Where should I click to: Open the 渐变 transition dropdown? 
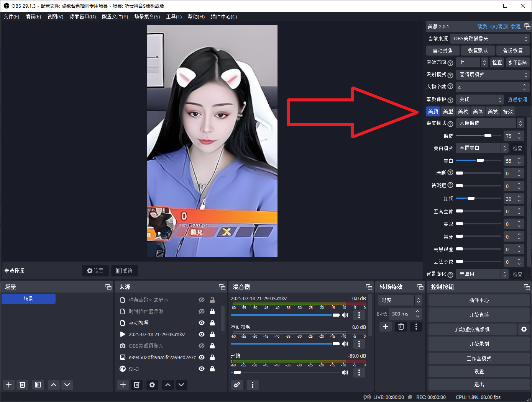[399, 300]
